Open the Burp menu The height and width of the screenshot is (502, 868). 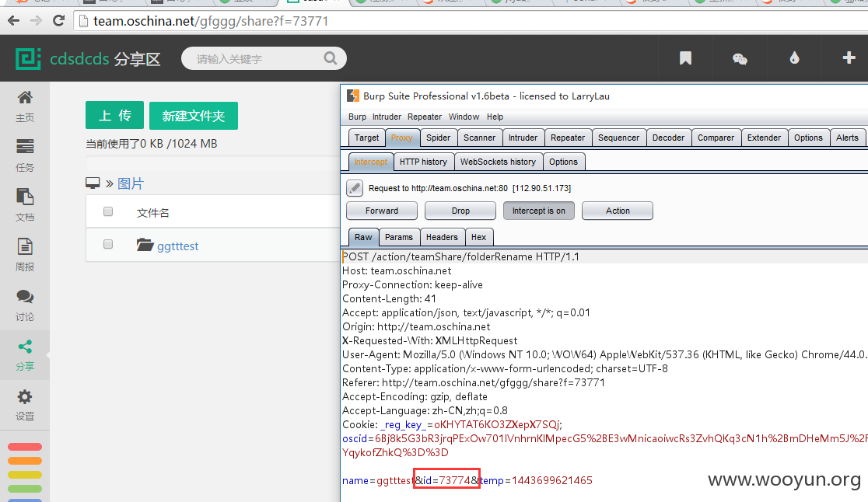click(357, 117)
